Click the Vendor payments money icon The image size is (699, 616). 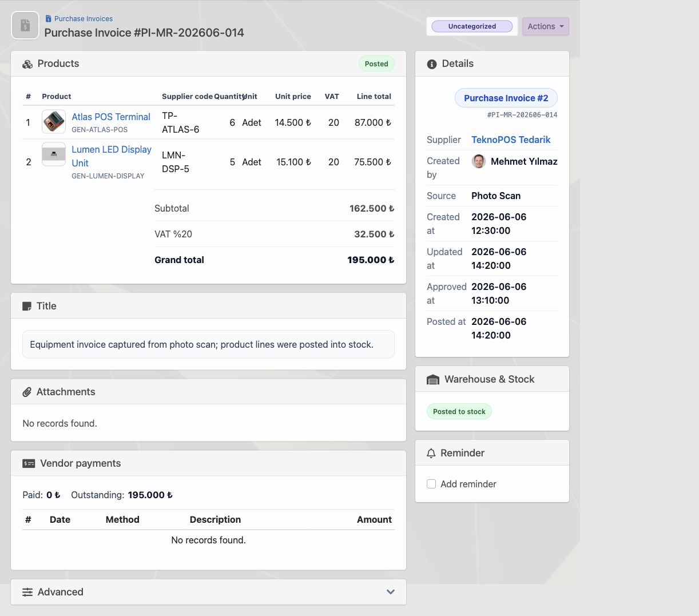[29, 464]
